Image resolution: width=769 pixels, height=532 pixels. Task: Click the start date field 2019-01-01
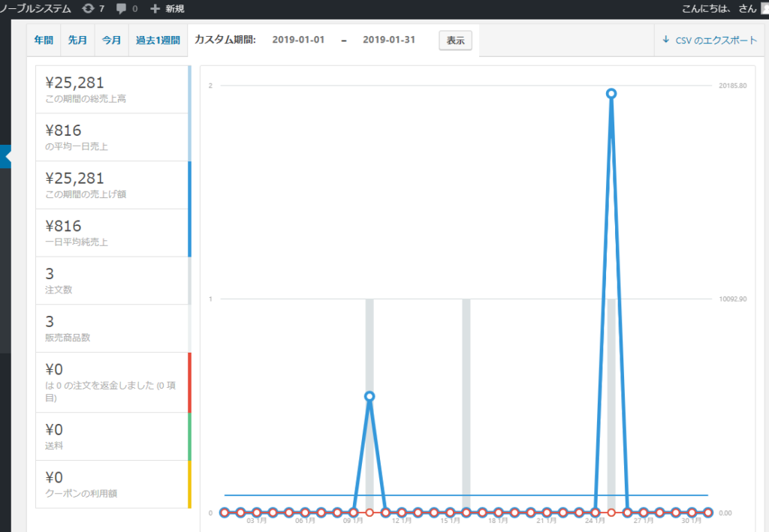click(298, 40)
